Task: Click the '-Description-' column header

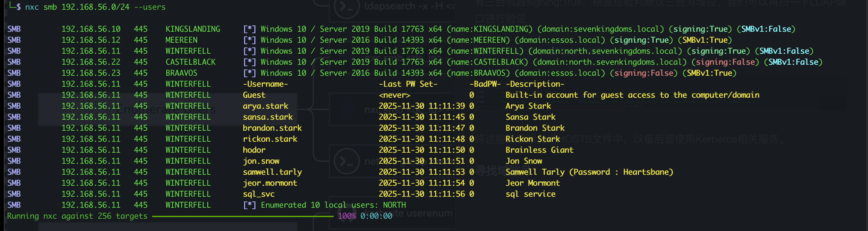Action: 535,84
